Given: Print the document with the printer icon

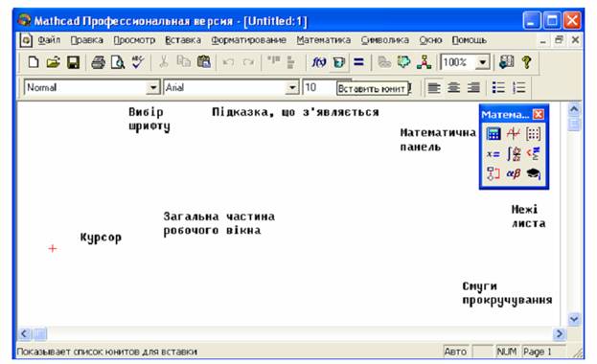Looking at the screenshot, I should coord(99,62).
